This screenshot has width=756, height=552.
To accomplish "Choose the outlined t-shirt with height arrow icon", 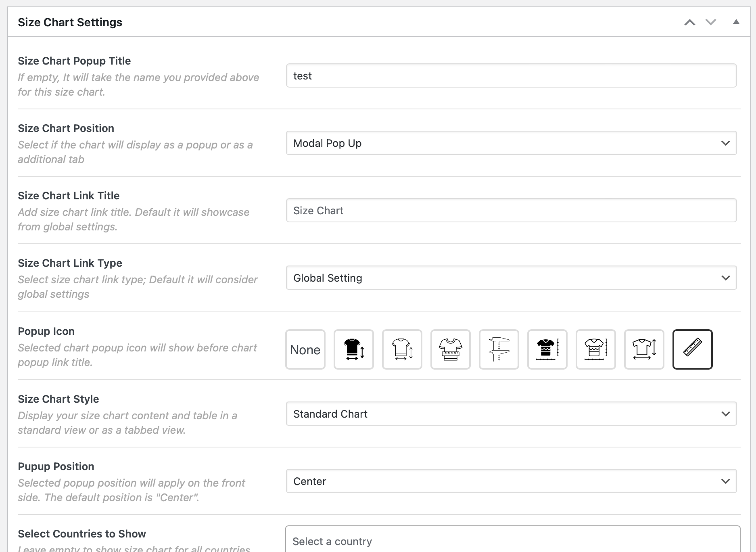I will (402, 349).
